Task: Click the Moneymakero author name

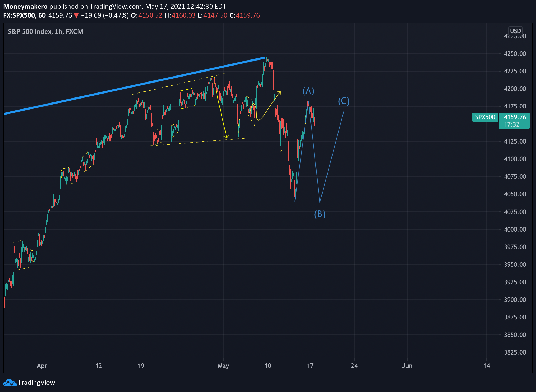Action: point(25,6)
